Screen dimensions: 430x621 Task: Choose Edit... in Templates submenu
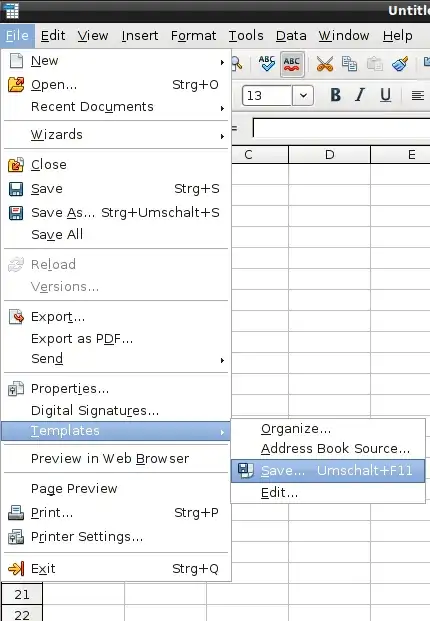tap(328, 493)
